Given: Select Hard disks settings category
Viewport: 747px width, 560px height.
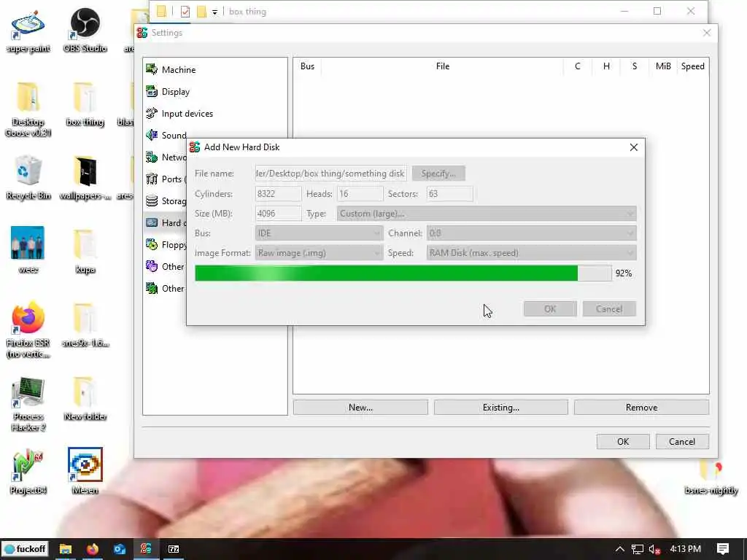Looking at the screenshot, I should 166,223.
